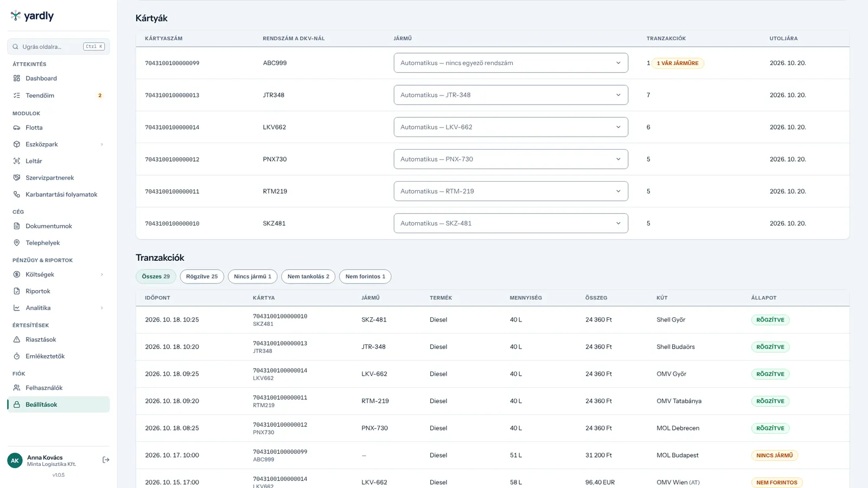Viewport: 868px width, 488px height.
Task: Click the logout icon next to Anna Kovács
Action: 106,460
